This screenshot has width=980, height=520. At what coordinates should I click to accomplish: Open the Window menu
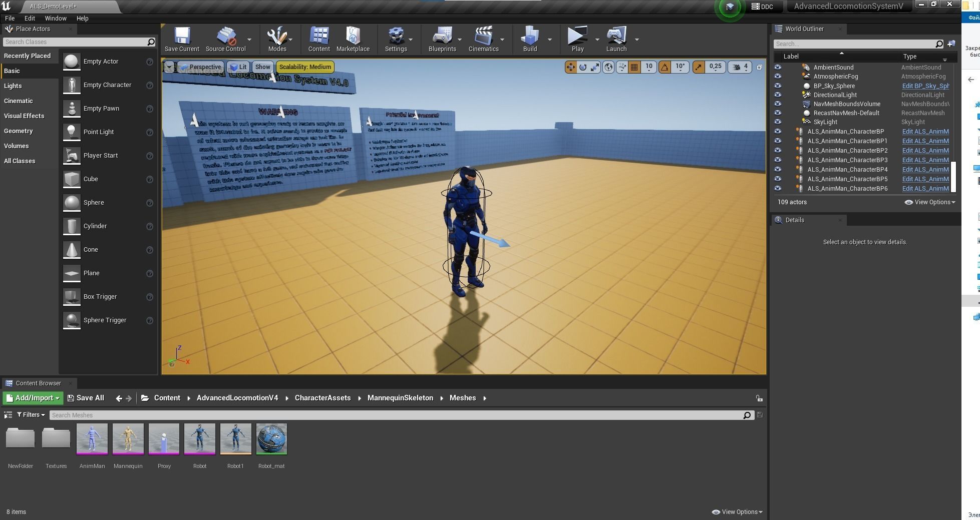click(x=56, y=19)
